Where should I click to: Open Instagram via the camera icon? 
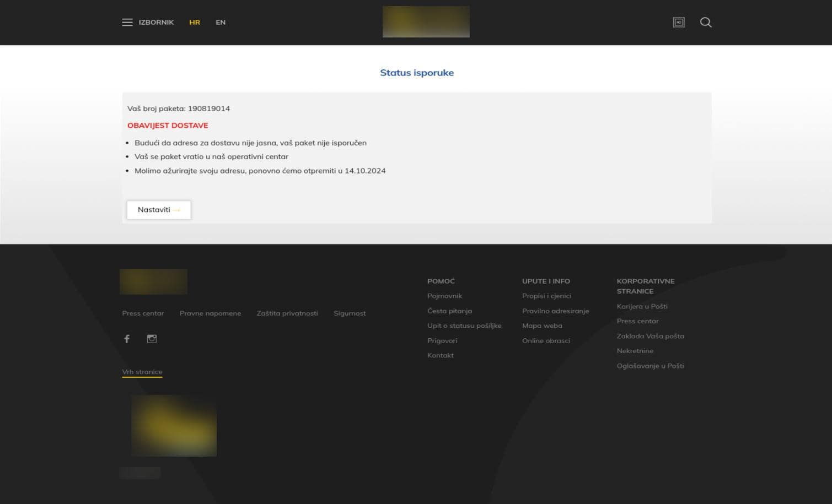[x=152, y=338]
